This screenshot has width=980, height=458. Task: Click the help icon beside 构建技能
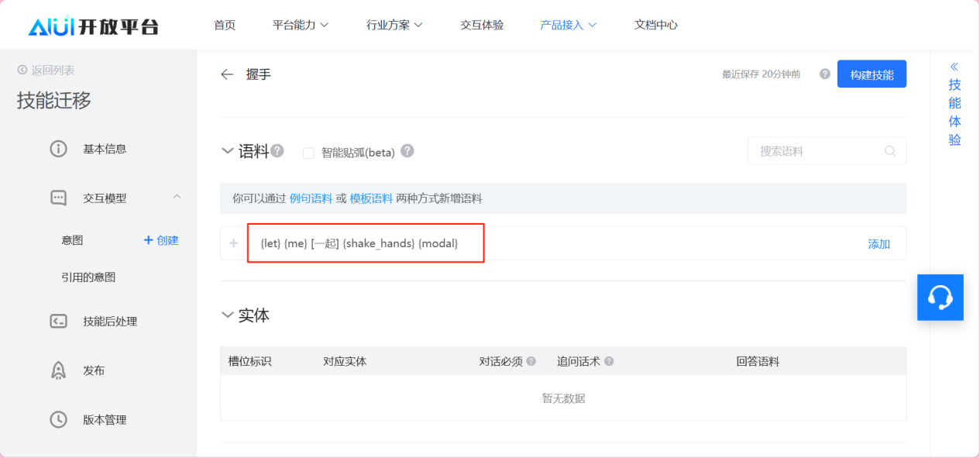point(824,74)
